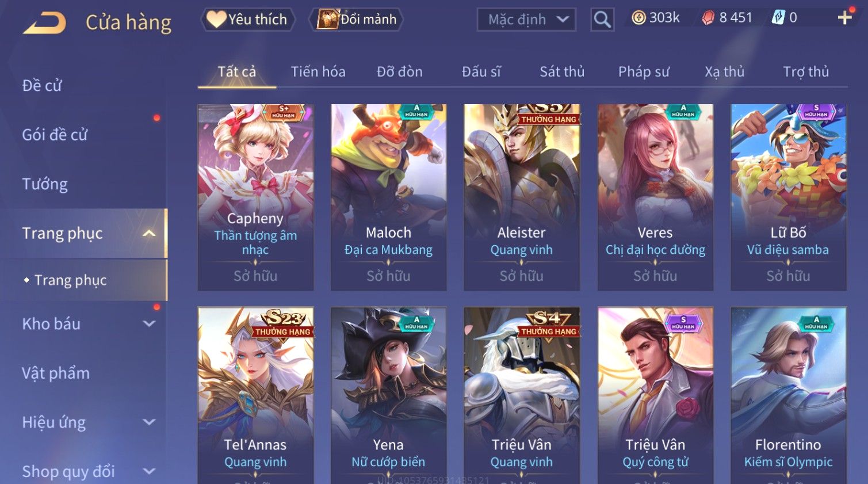Tap the plus icon to add currency

tap(844, 18)
